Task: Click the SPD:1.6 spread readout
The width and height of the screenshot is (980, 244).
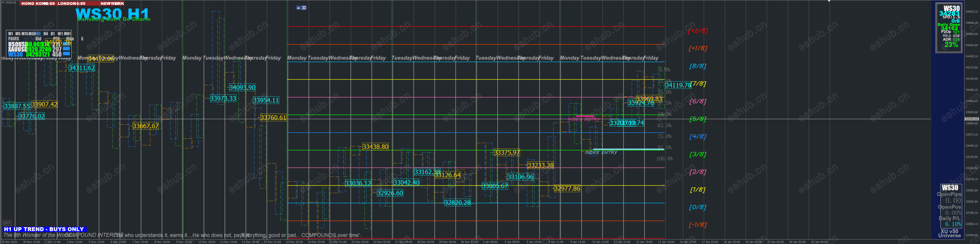Action: pyautogui.click(x=951, y=17)
